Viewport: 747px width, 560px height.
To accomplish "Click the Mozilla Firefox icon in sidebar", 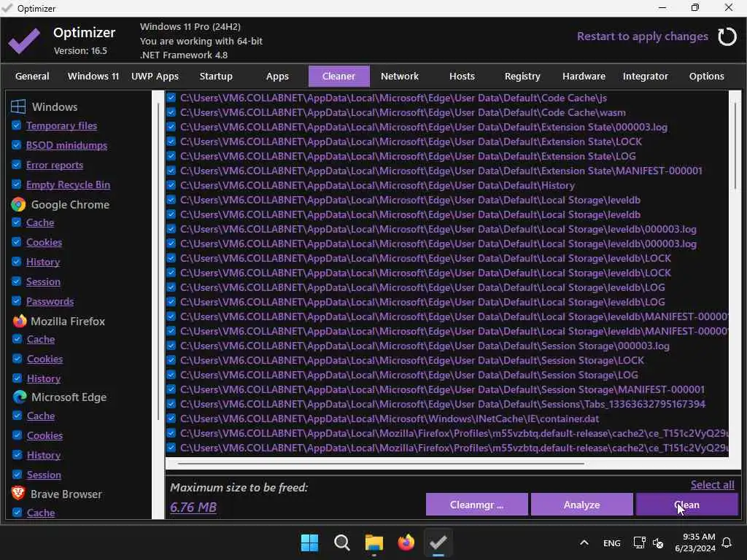I will click(20, 321).
